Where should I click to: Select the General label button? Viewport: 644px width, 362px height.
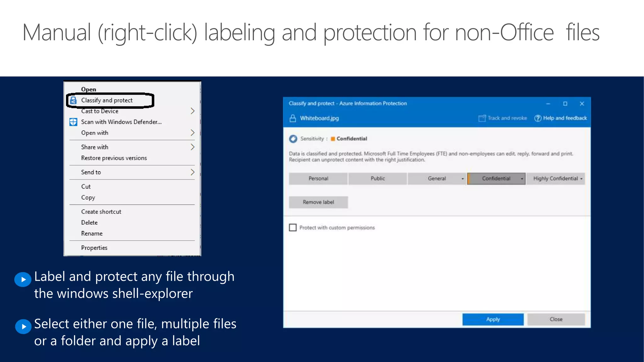click(x=437, y=178)
